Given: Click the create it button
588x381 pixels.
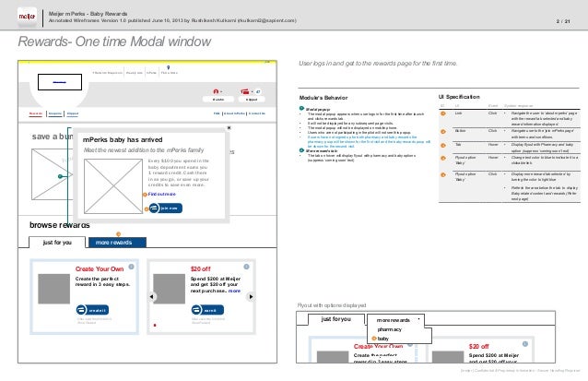Looking at the screenshot, I should click(92, 310).
